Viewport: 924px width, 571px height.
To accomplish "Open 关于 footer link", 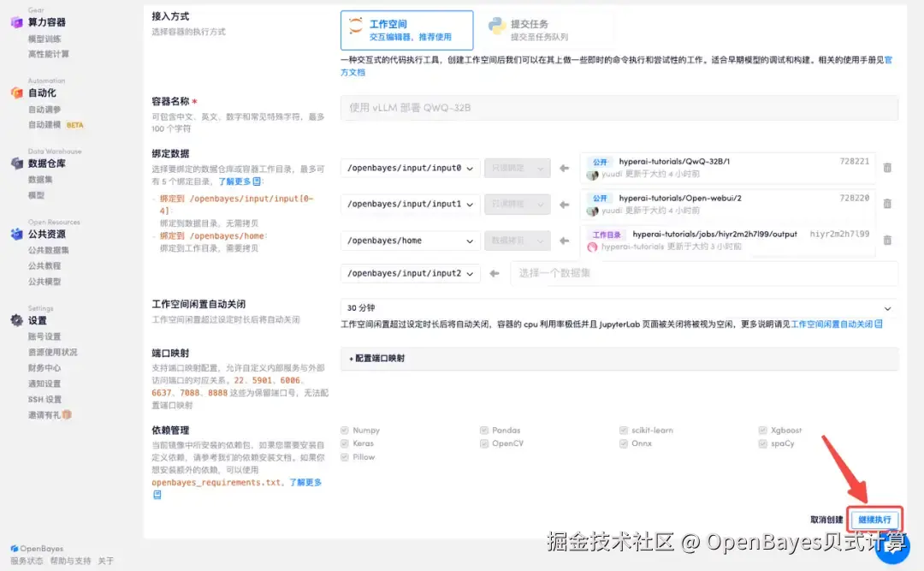I will pyautogui.click(x=105, y=561).
